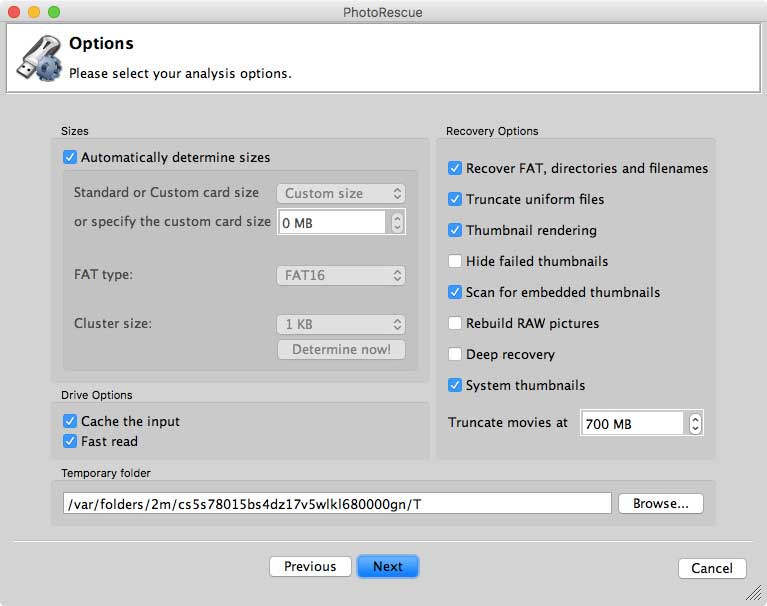The width and height of the screenshot is (767, 606).
Task: Disable Thumbnail rendering checkbox
Action: click(455, 230)
